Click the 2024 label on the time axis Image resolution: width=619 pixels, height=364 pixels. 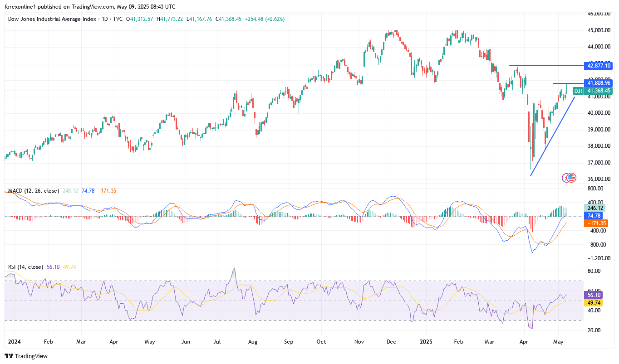[15, 341]
